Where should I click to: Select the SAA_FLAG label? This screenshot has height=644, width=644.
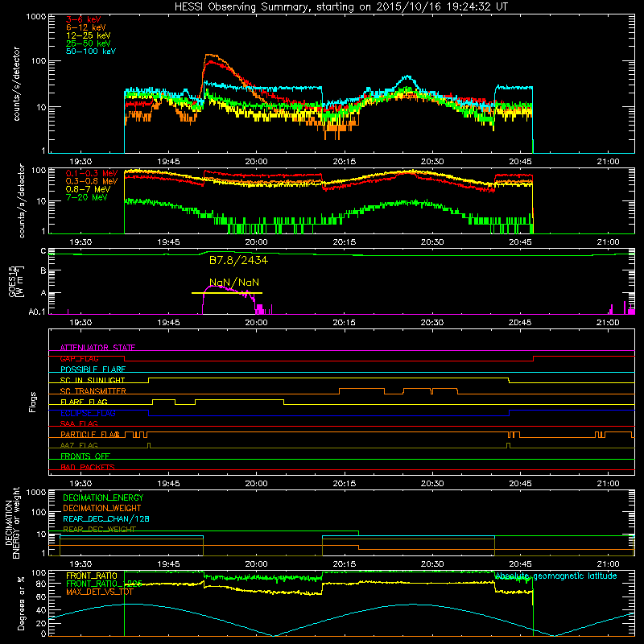pos(79,423)
